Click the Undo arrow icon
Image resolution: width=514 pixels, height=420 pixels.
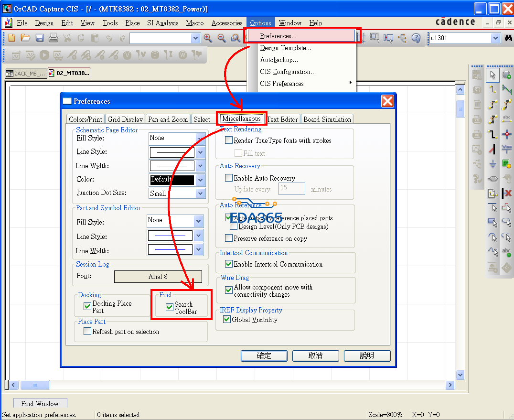(109, 38)
